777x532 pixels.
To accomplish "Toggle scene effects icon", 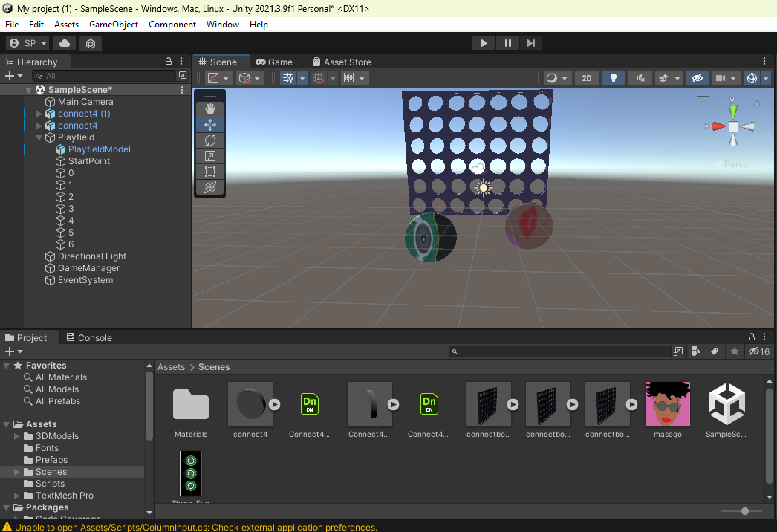I will click(x=663, y=78).
